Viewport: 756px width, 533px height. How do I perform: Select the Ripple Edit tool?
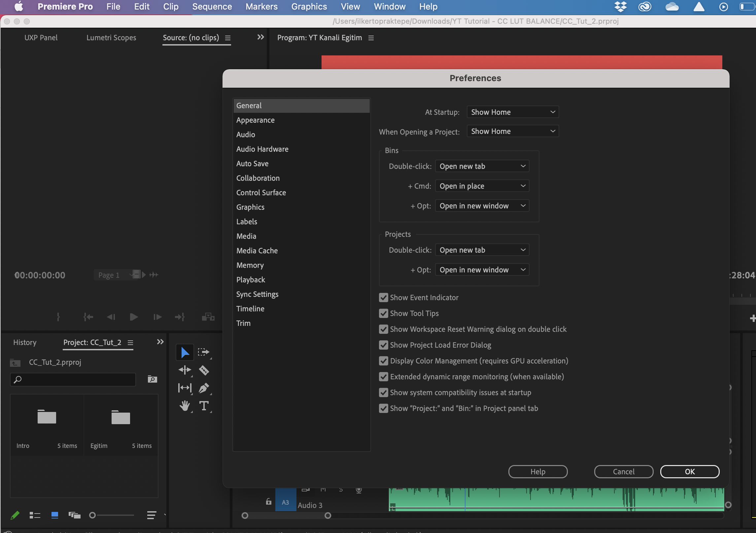[185, 370]
